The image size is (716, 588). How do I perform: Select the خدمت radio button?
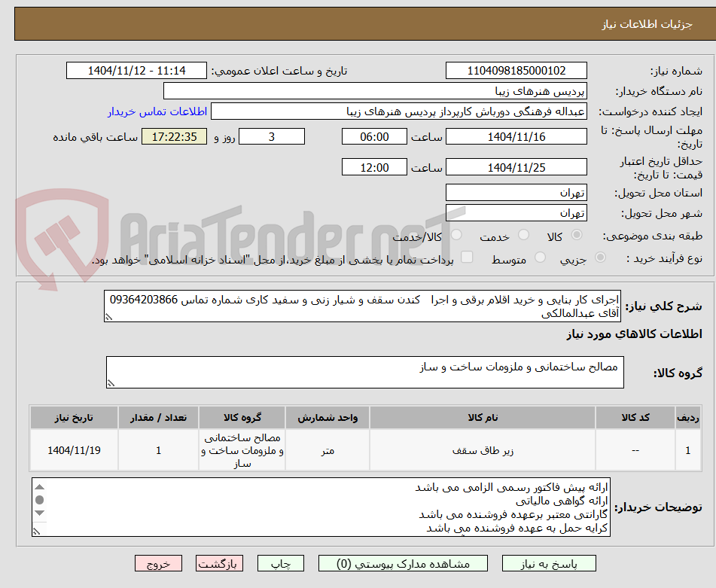pos(523,235)
